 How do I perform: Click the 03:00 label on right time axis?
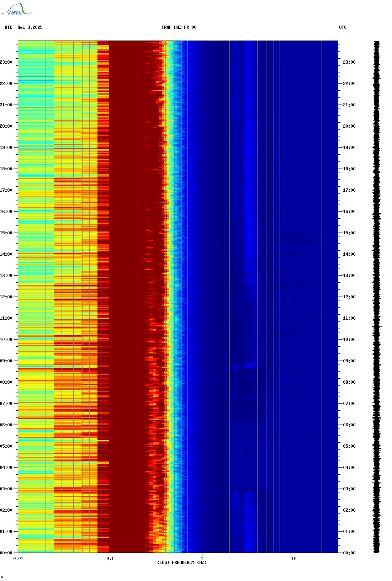[349, 489]
